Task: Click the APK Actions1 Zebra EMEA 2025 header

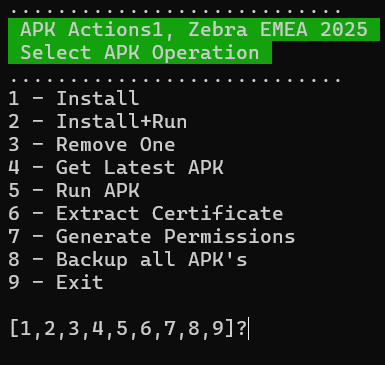Action: (194, 29)
